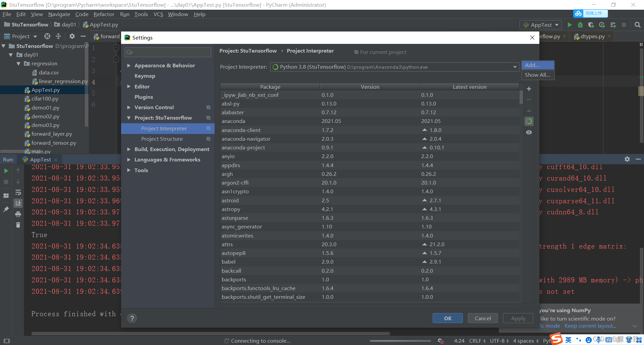Toggle scroll to end in Run panel
Screen dimensions: 644x345
pos(18,203)
